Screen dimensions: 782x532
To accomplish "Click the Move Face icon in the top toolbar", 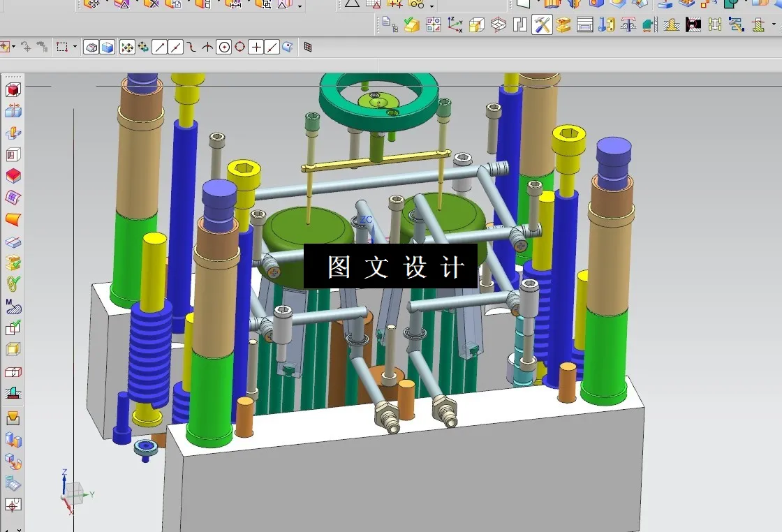I will 92,6.
